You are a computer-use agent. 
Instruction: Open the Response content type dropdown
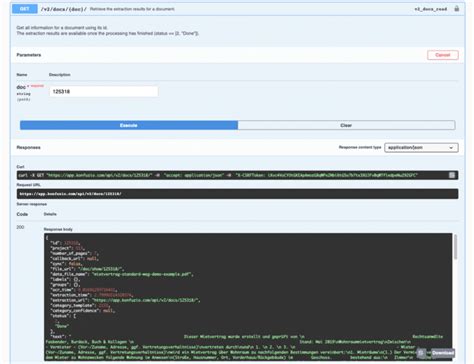pos(421,147)
